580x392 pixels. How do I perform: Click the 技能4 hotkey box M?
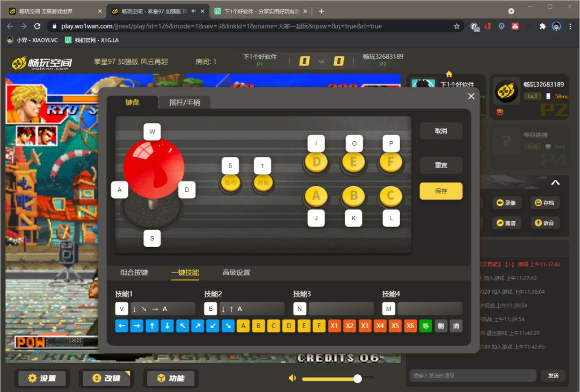(x=389, y=309)
